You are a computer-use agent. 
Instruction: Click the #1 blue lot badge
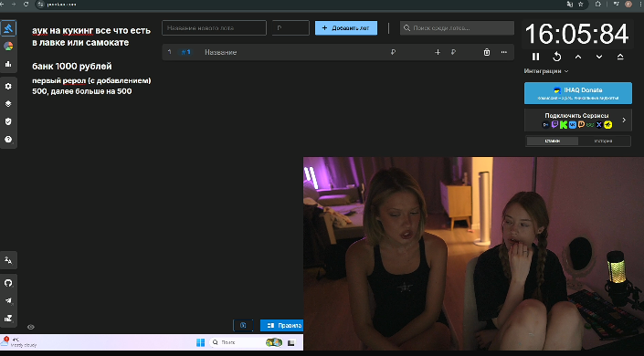(x=186, y=52)
